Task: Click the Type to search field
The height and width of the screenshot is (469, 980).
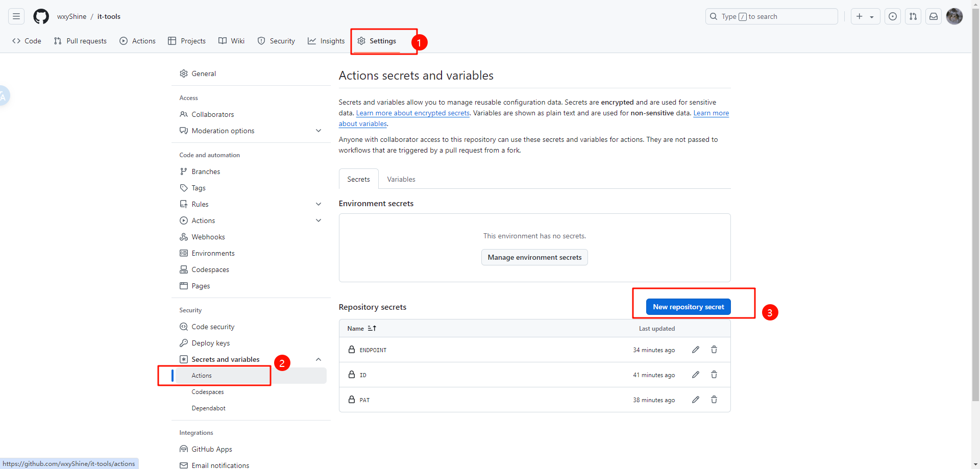Action: coord(771,16)
